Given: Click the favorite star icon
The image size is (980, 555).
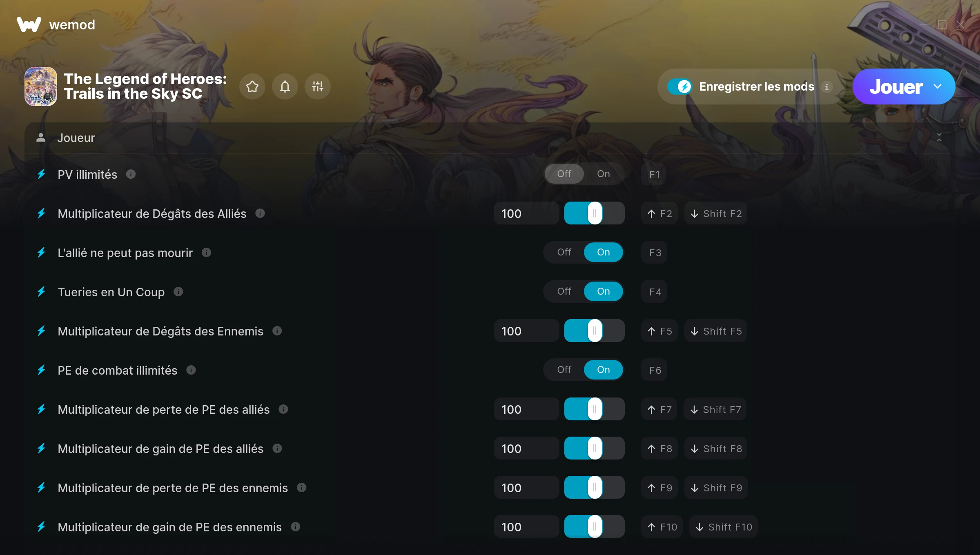Looking at the screenshot, I should pos(252,87).
